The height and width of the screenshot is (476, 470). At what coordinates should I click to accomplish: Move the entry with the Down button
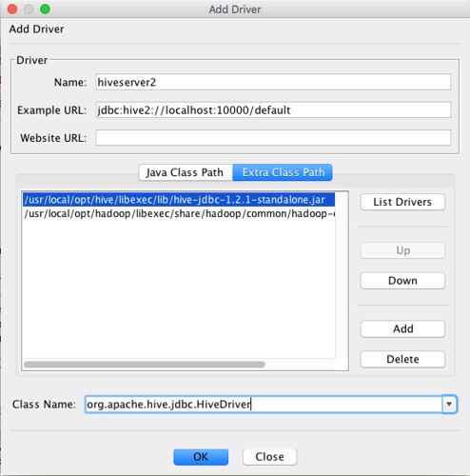(402, 281)
